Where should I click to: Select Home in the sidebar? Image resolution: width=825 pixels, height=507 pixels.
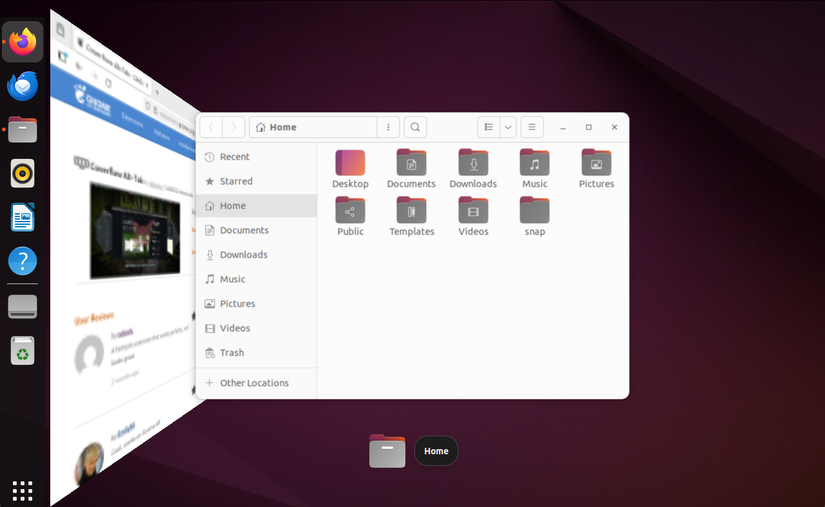(257, 206)
